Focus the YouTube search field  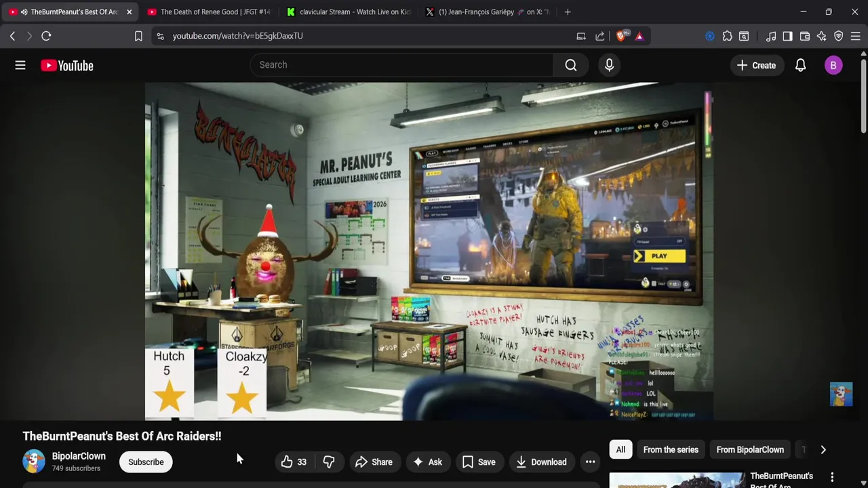pyautogui.click(x=401, y=65)
